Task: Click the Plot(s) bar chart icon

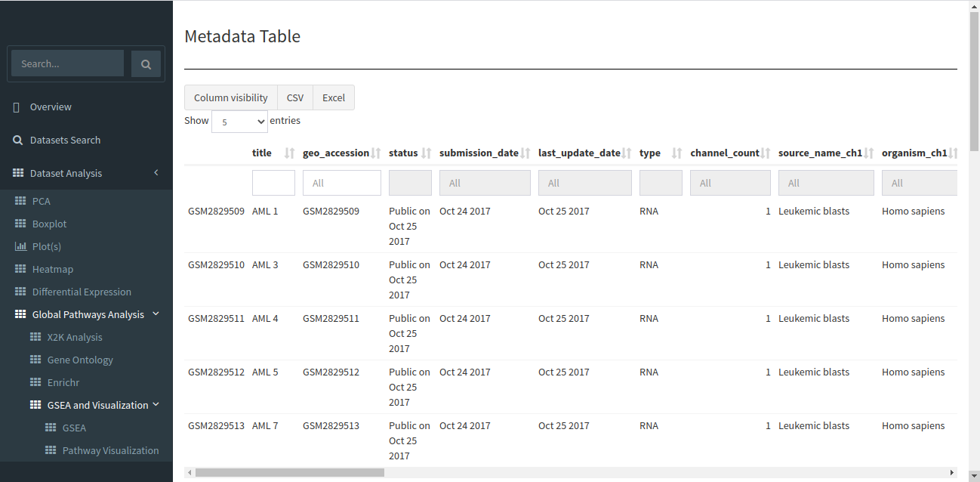Action: click(x=20, y=247)
